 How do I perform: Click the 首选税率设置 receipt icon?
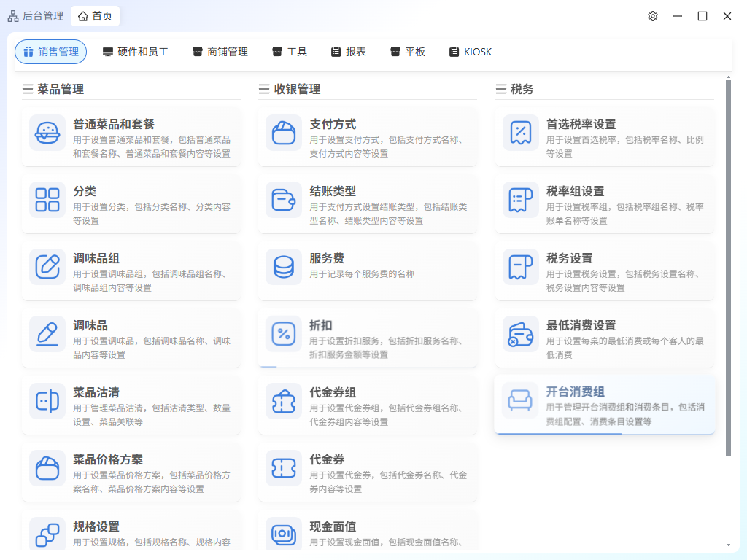(x=520, y=133)
